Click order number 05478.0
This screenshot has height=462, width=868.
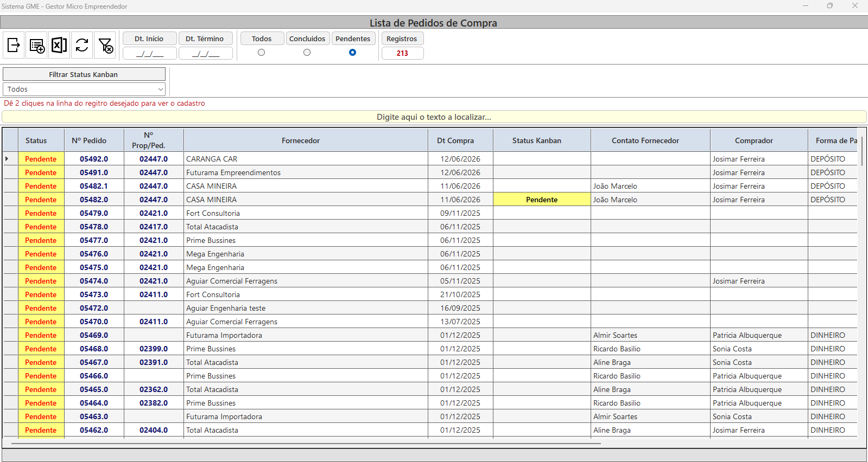tap(94, 227)
